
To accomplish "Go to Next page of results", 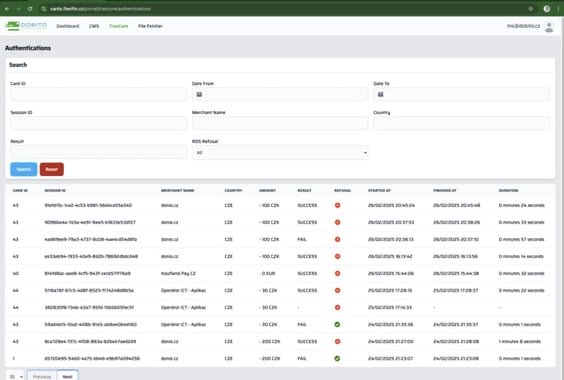I will pyautogui.click(x=67, y=376).
